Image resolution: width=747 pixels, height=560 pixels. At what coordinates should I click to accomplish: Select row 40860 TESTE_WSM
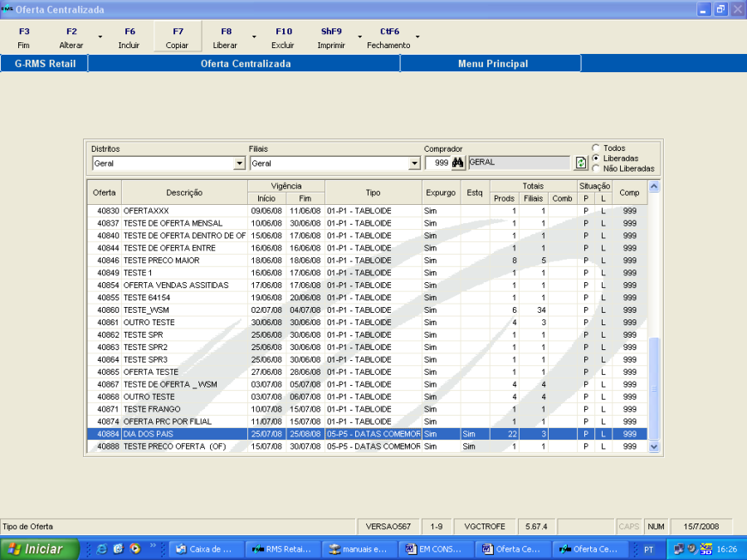click(368, 310)
